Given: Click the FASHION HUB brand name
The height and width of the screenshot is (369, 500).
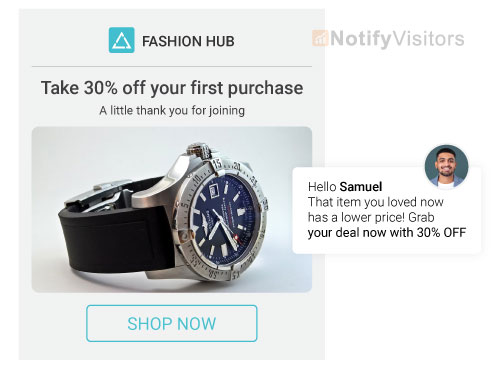Looking at the screenshot, I should coord(188,41).
